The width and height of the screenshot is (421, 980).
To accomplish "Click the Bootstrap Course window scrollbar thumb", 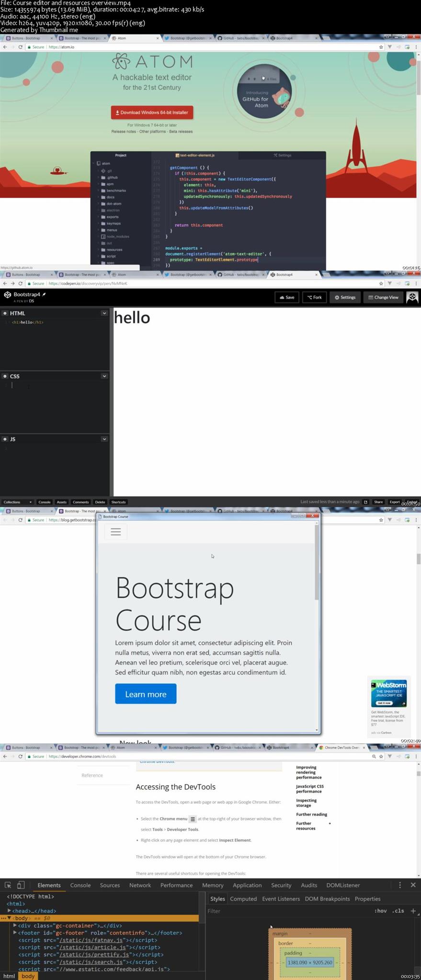I will point(317,562).
